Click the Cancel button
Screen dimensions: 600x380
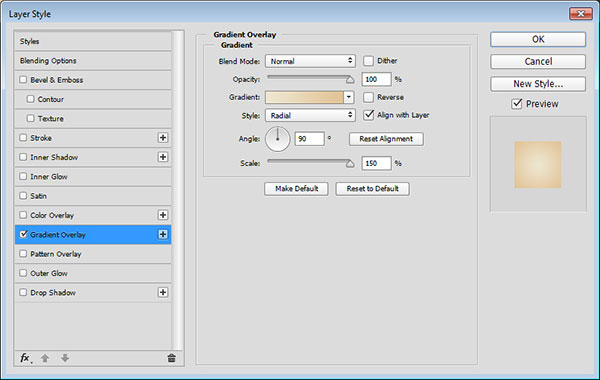538,61
